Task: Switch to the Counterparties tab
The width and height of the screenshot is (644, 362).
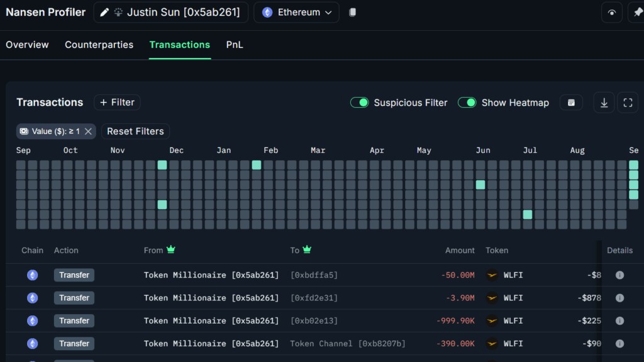Action: tap(99, 45)
